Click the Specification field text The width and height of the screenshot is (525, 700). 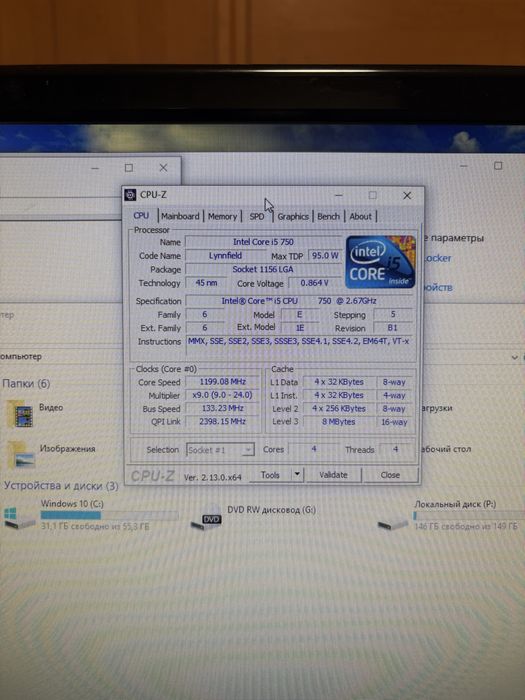click(298, 301)
